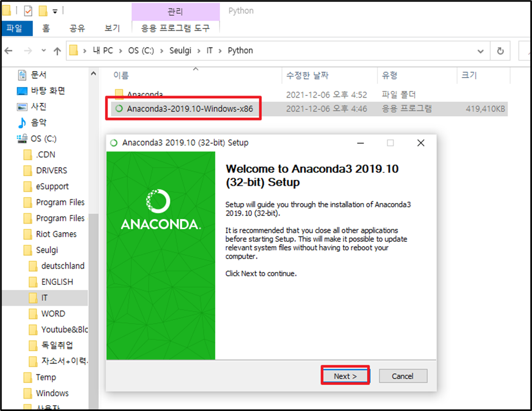532x411 pixels.
Task: Sort by 유형 column header
Action: click(389, 75)
